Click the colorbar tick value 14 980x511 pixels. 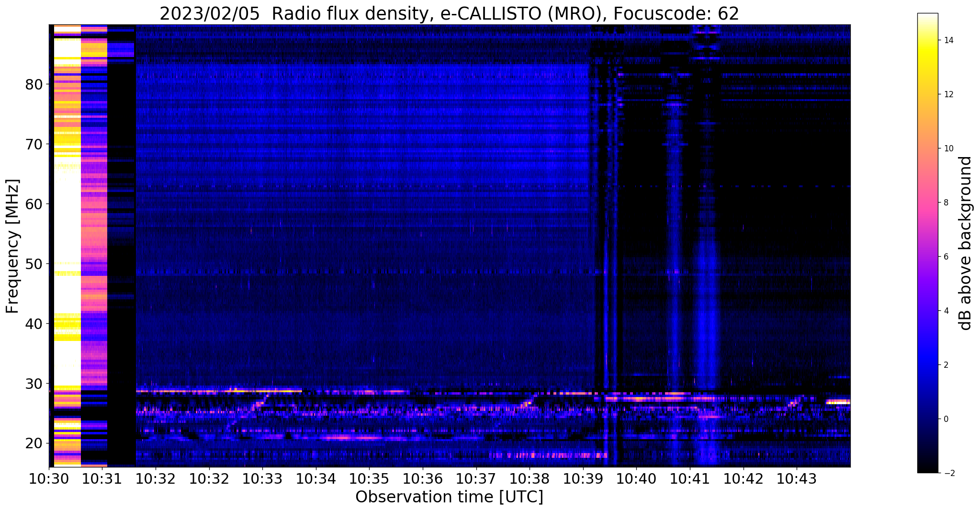coord(948,40)
